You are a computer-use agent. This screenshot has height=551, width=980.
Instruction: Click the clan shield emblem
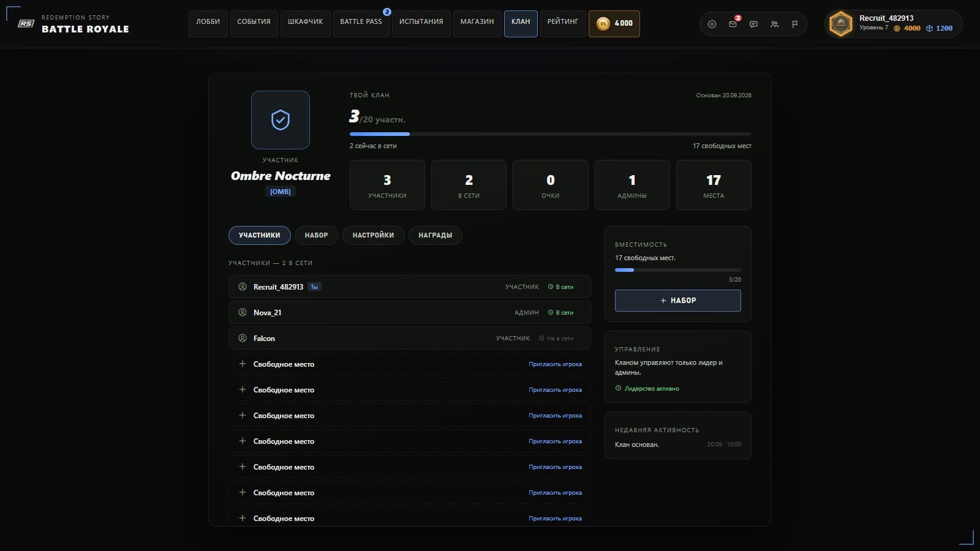point(281,120)
